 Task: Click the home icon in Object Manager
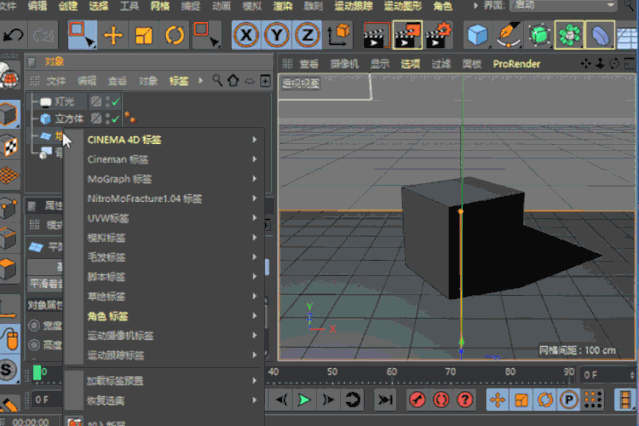(x=233, y=81)
